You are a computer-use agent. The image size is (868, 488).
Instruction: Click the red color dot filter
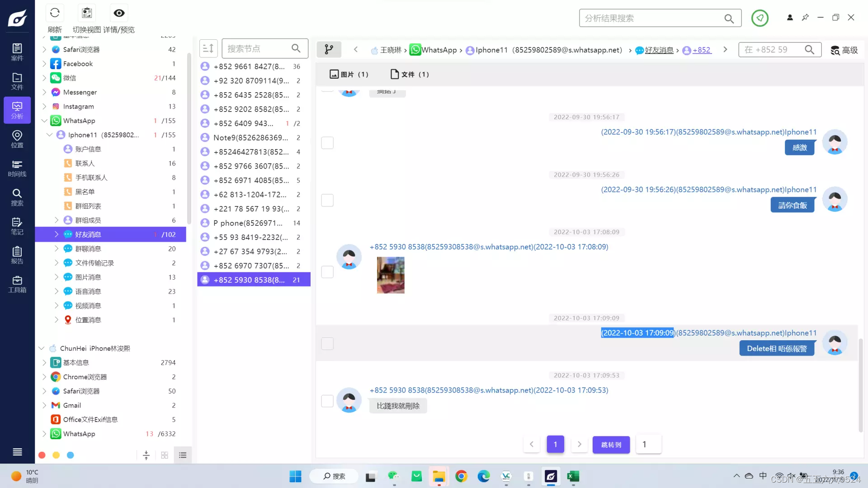tap(42, 455)
